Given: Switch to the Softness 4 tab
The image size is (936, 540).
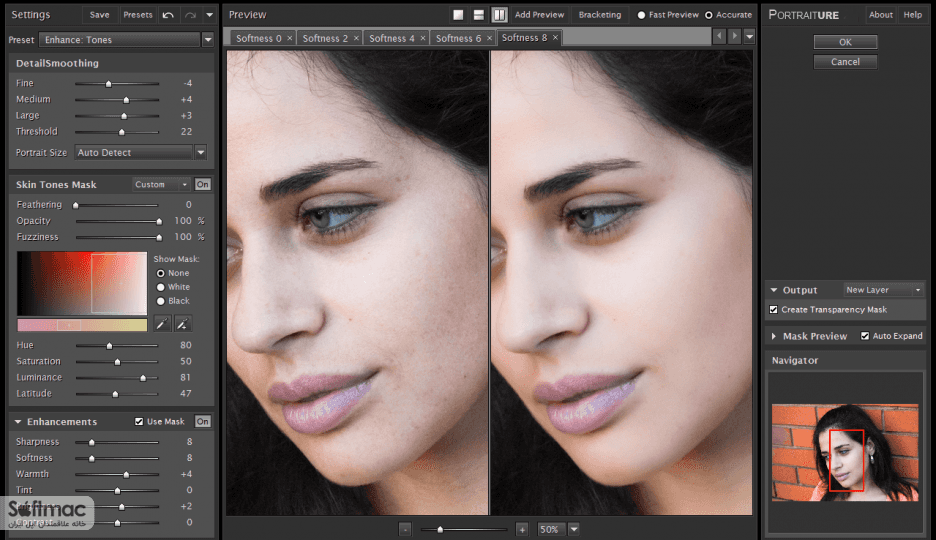Looking at the screenshot, I should point(392,38).
